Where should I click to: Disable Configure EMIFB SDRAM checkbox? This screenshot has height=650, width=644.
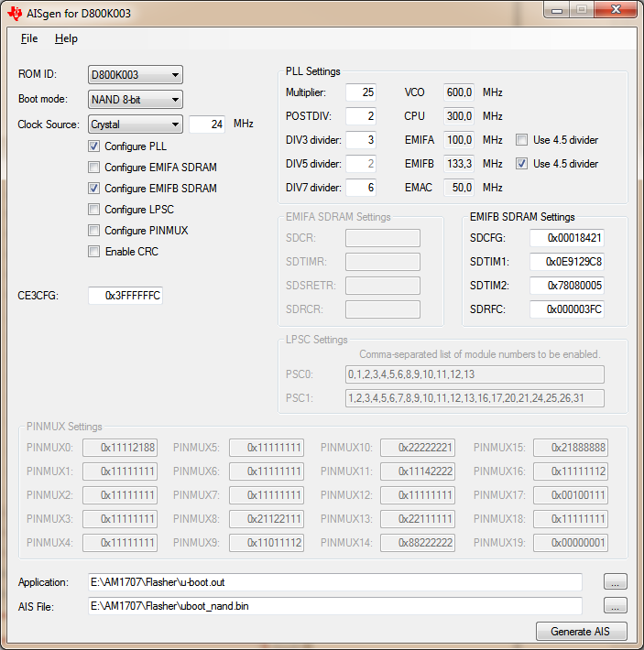pyautogui.click(x=94, y=189)
